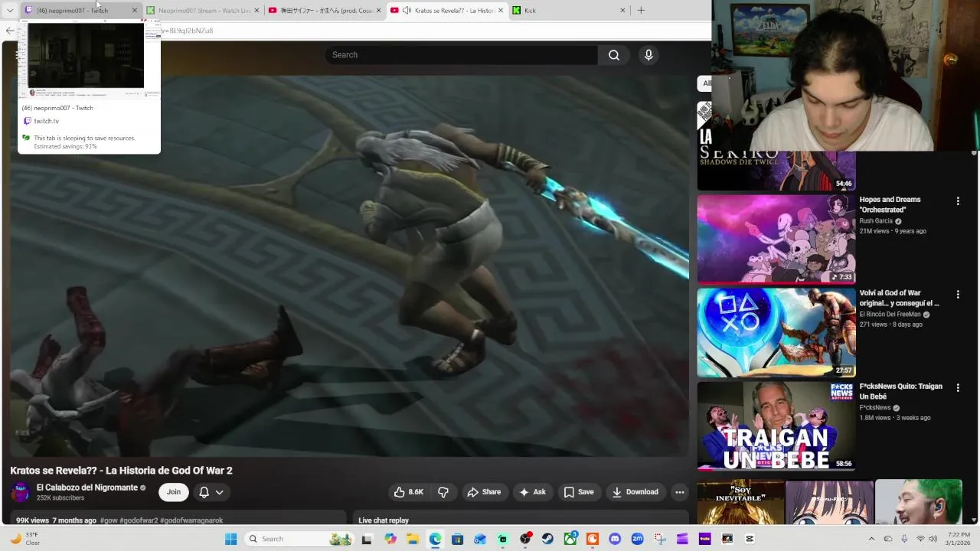
Task: Open El Calabozo del Nigromante channel avatar
Action: point(21,492)
